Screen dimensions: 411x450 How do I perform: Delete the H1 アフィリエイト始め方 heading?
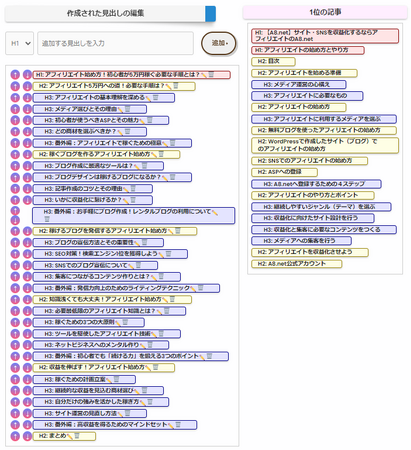[x=211, y=74]
